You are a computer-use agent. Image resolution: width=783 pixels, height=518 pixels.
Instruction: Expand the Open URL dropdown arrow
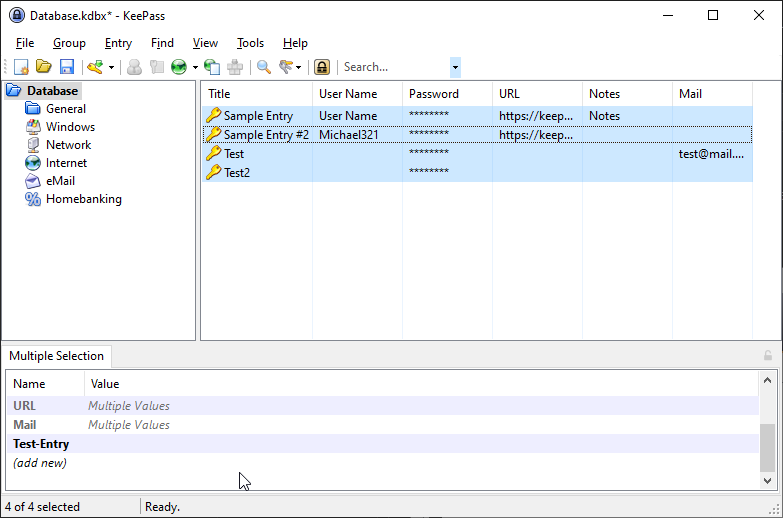tap(195, 67)
